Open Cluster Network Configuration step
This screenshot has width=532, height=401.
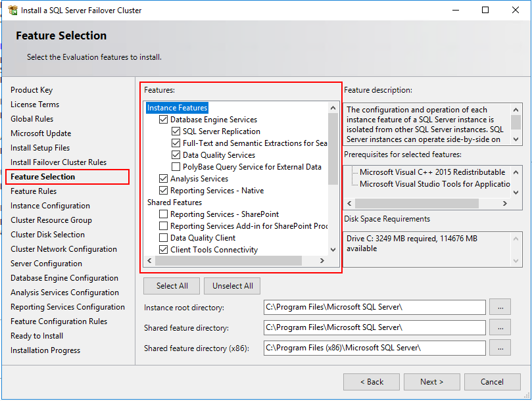64,249
